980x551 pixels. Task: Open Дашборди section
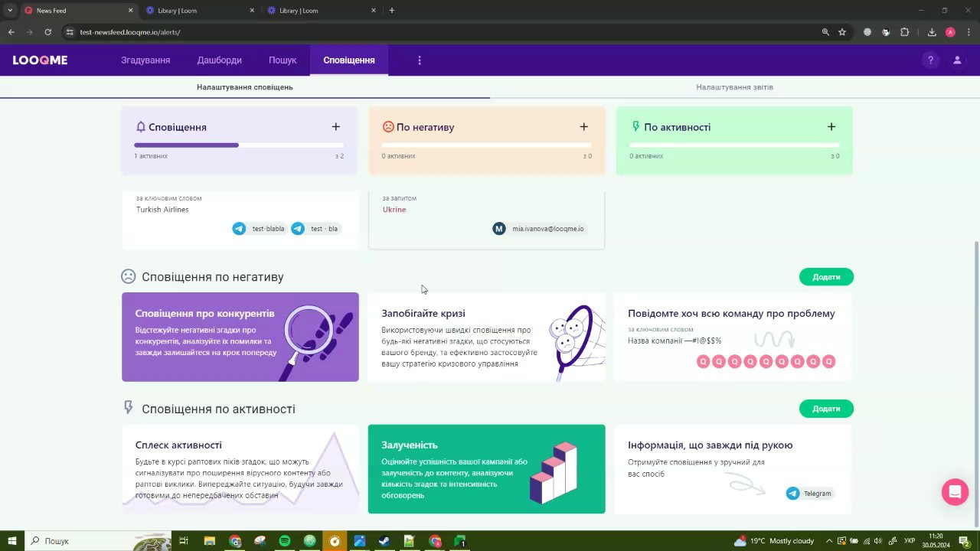[219, 60]
